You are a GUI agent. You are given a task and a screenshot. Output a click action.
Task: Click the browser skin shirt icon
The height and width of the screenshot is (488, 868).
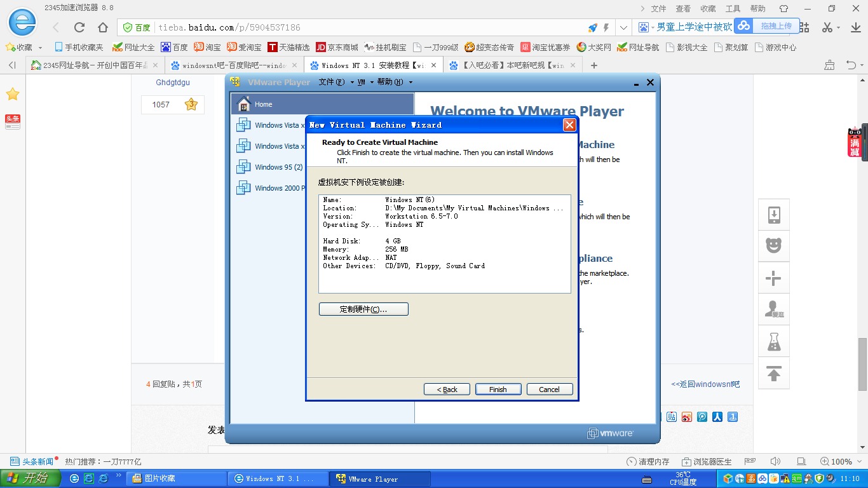(x=783, y=9)
